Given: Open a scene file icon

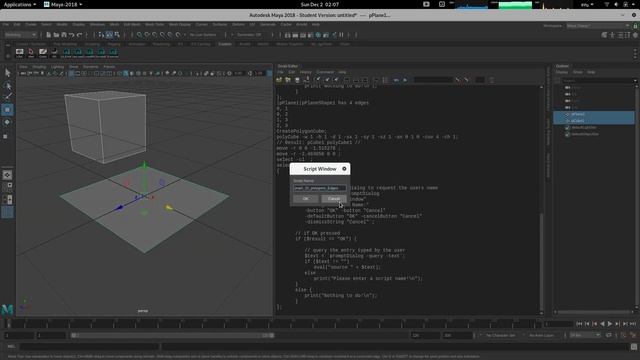Looking at the screenshot, I should click(56, 35).
